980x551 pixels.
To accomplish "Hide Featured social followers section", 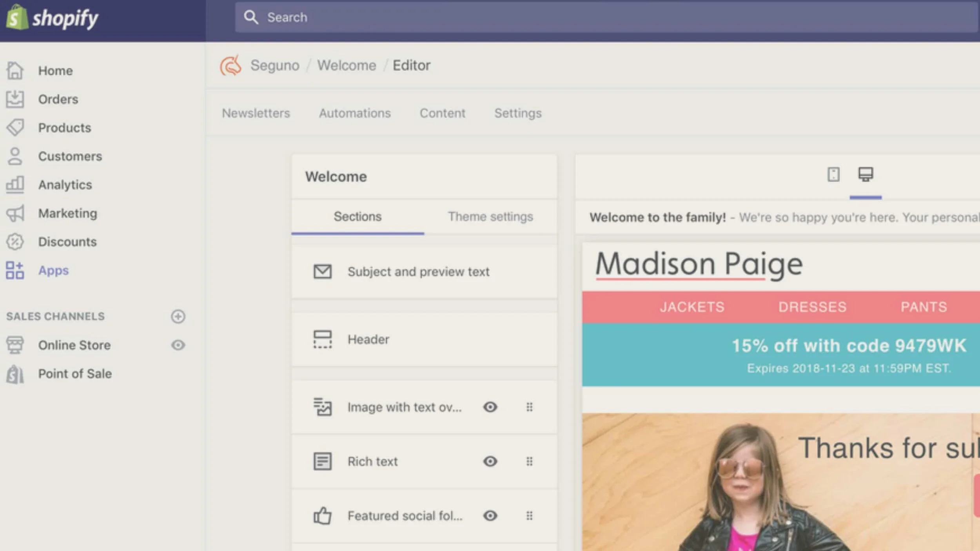I will coord(490,516).
